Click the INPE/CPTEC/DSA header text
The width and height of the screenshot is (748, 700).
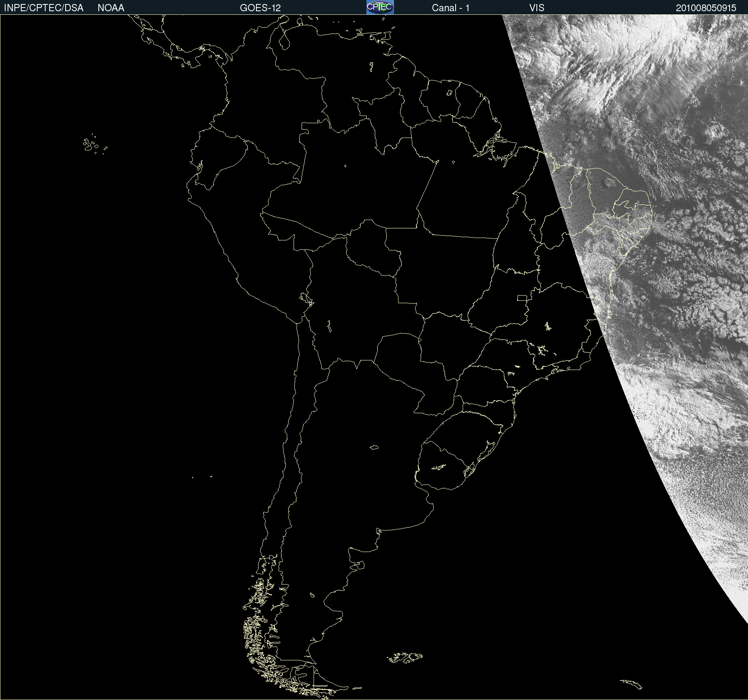(44, 8)
